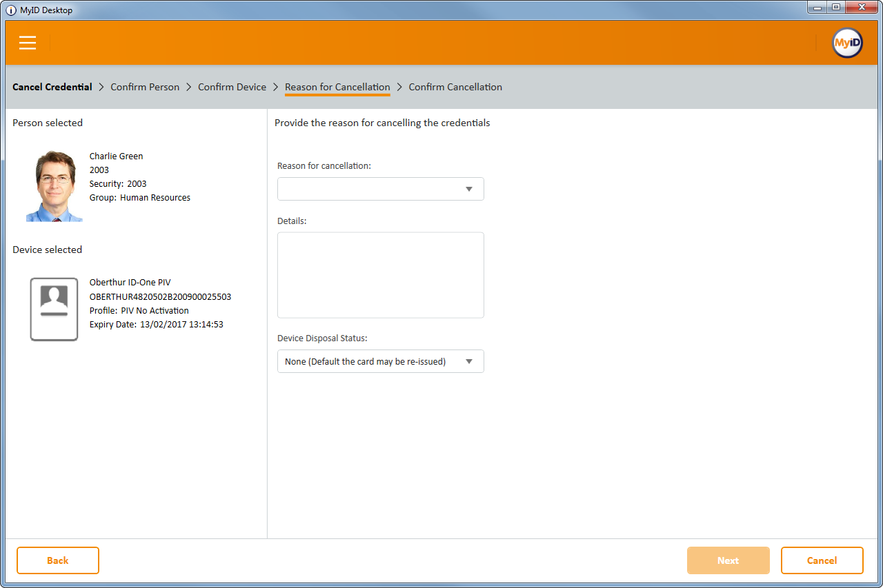Viewport: 883px width, 588px height.
Task: Maximize the MyID Desktop window
Action: click(836, 7)
